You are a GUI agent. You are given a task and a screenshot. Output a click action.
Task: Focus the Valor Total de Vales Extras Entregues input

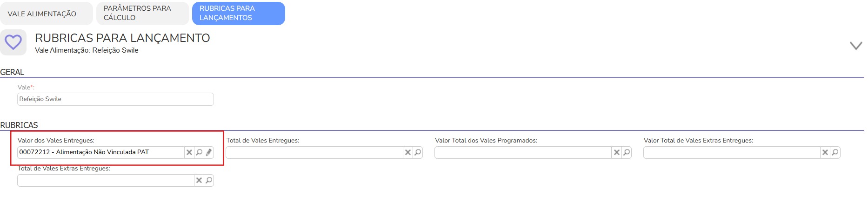point(731,152)
